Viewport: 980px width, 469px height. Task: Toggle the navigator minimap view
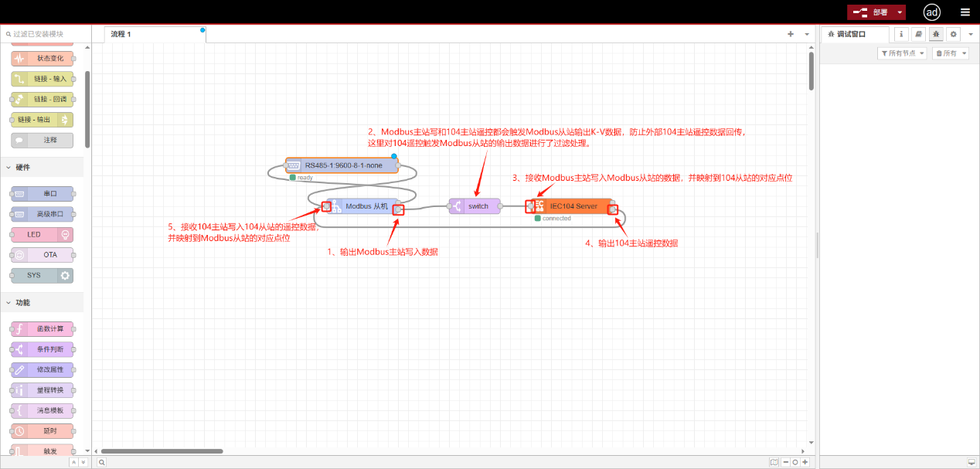774,462
